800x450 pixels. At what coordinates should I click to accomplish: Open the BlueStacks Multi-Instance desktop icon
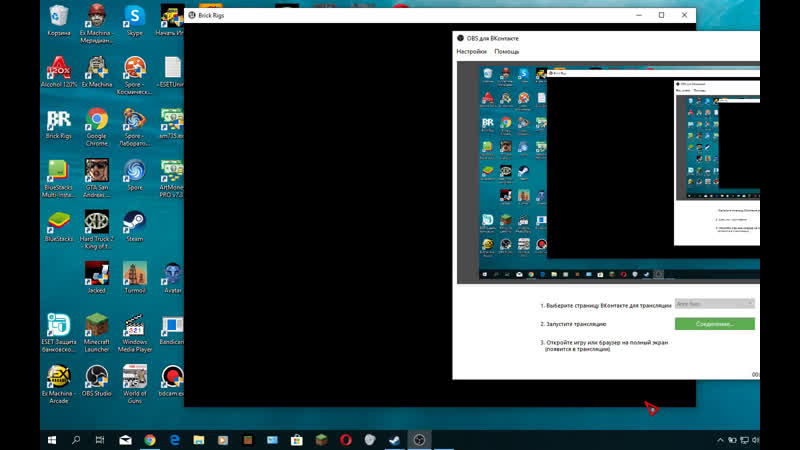click(x=59, y=178)
